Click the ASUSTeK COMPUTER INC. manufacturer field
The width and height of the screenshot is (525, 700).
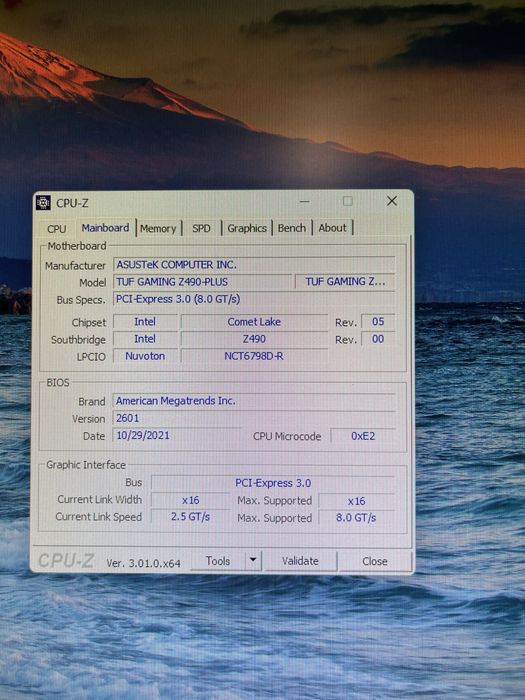click(254, 265)
